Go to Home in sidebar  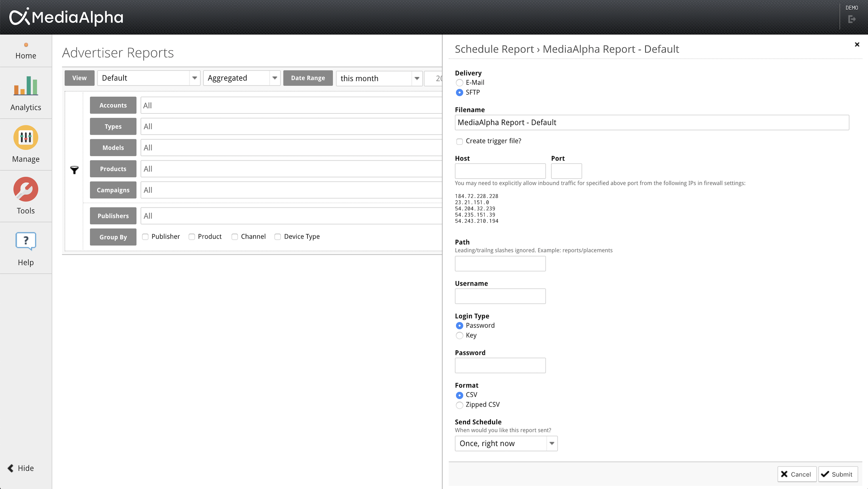point(26,51)
